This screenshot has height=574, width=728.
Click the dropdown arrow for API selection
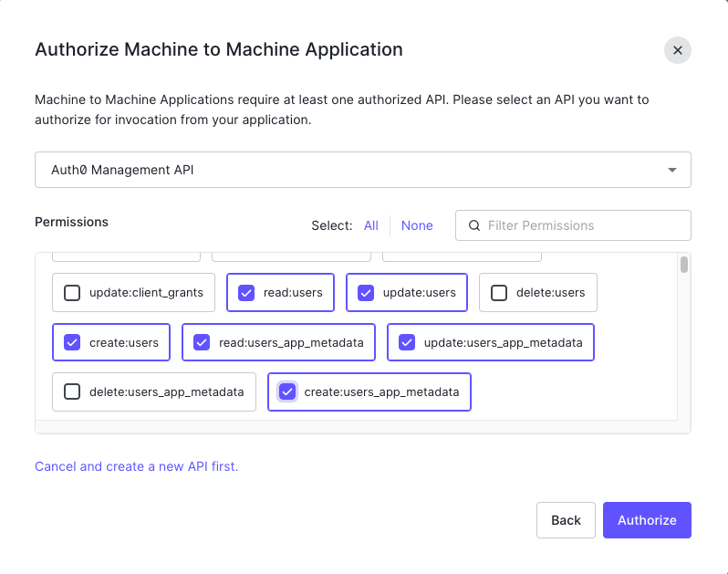[x=672, y=170]
